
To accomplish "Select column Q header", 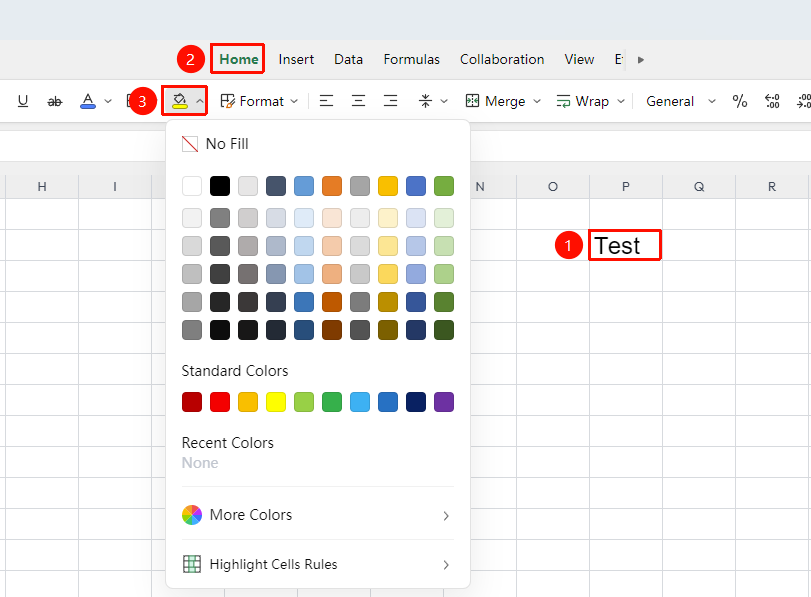I will tap(699, 186).
